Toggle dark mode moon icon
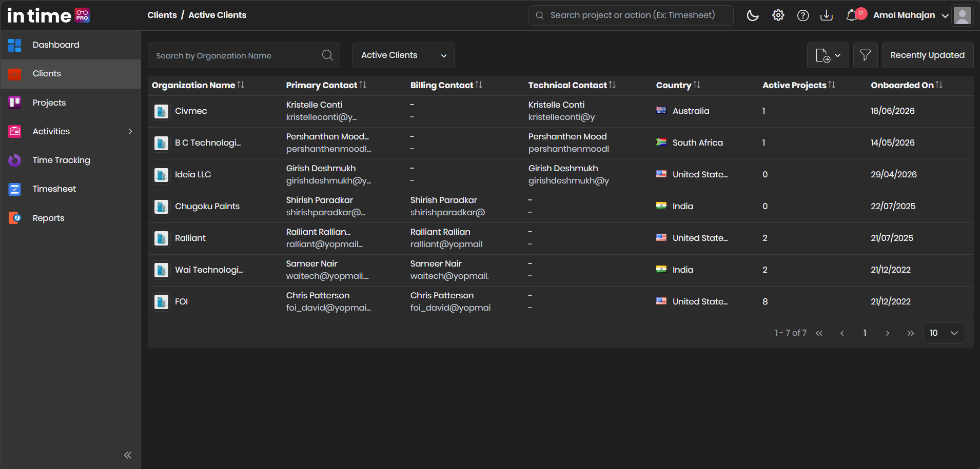 click(753, 15)
